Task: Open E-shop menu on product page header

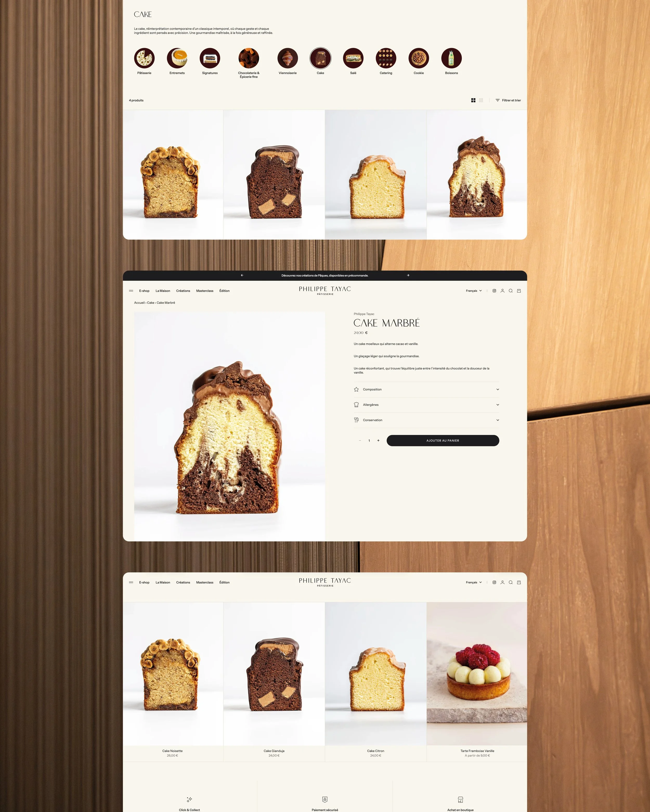Action: pyautogui.click(x=144, y=291)
